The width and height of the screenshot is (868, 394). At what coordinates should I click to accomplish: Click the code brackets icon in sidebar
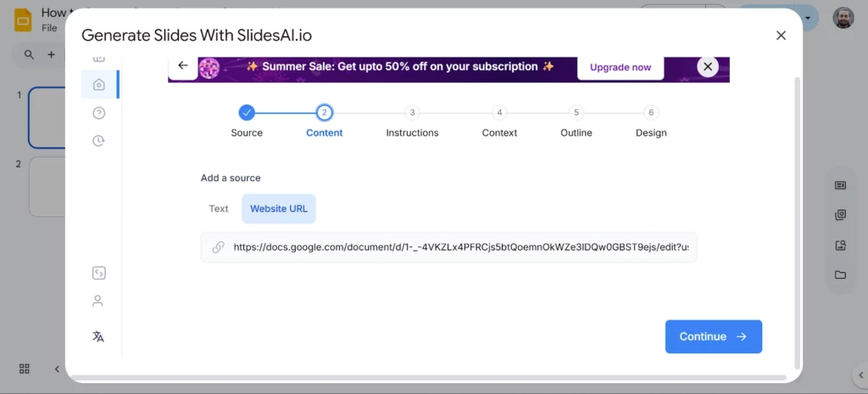click(98, 273)
